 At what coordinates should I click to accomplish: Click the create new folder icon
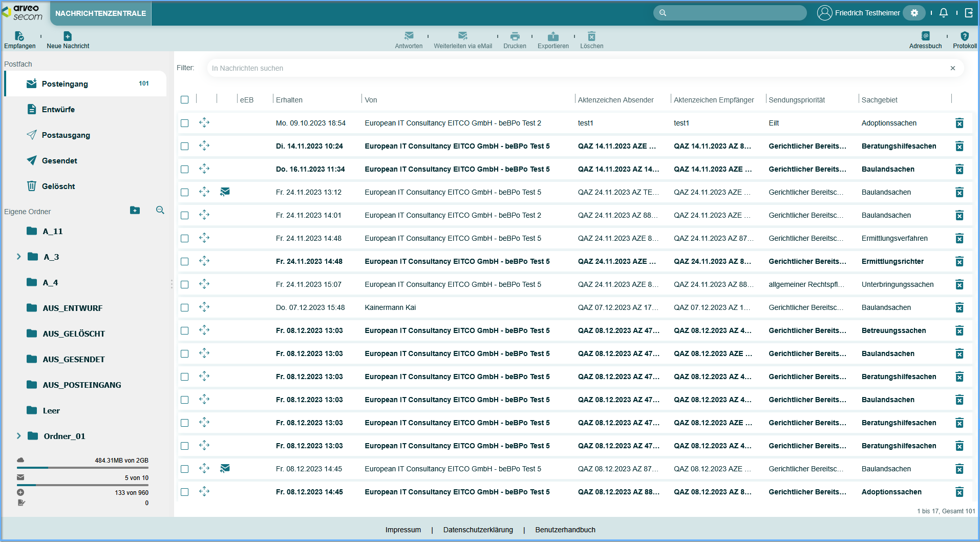click(x=135, y=211)
